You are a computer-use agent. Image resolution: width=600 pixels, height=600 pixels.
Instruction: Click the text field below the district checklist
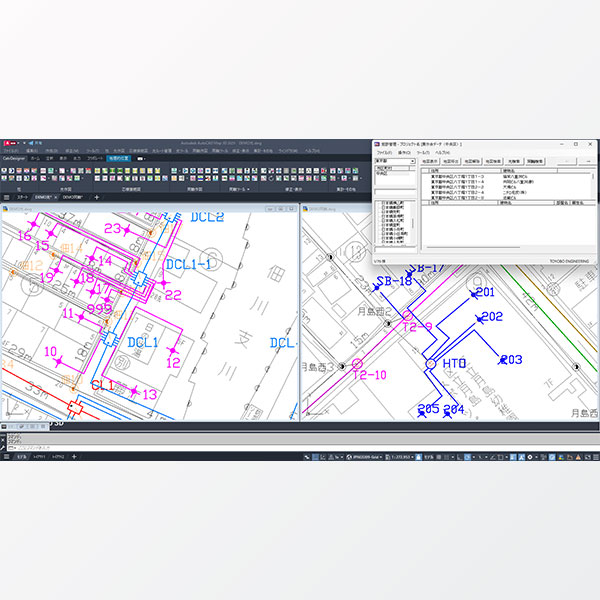pos(395,249)
